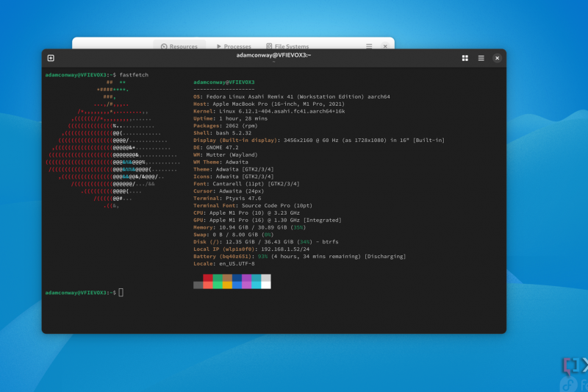Viewport: 588px width, 392px height.
Task: Click the 'Host: Apple MacBook Pro' line
Action: pyautogui.click(x=269, y=104)
